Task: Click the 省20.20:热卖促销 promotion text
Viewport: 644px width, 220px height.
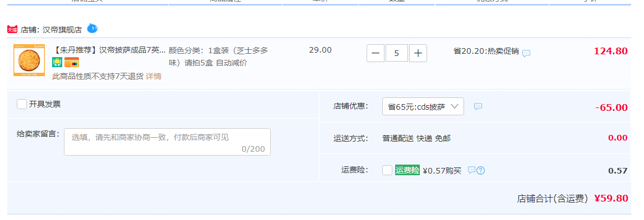Action: 487,52
